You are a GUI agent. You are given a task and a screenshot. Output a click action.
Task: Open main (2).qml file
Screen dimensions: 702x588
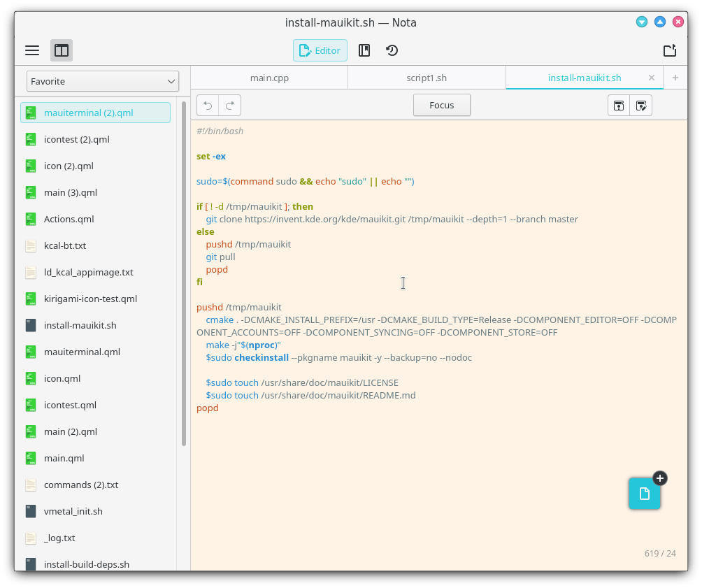(95, 431)
